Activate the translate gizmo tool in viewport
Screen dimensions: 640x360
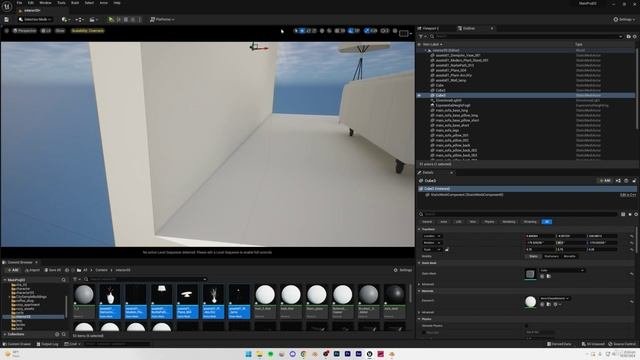coord(302,31)
